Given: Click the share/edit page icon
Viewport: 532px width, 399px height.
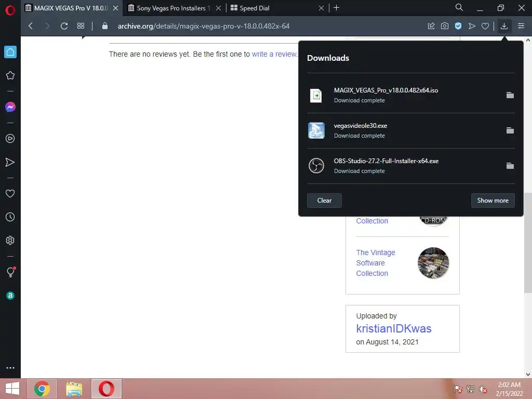Looking at the screenshot, I should point(431,26).
